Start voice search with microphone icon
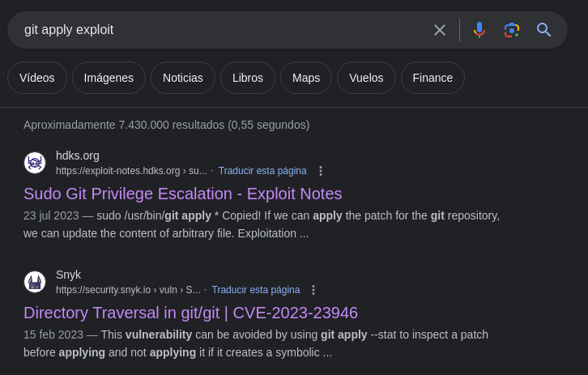The height and width of the screenshot is (375, 588). coord(479,30)
